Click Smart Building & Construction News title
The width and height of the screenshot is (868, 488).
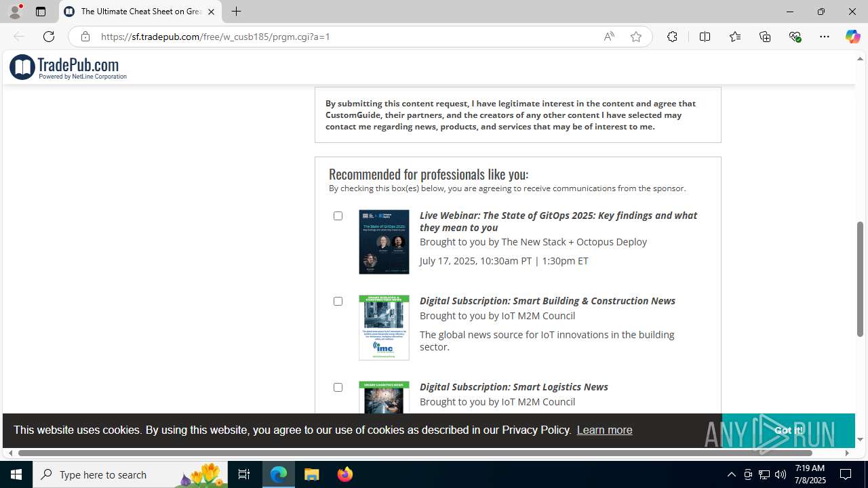pyautogui.click(x=547, y=301)
